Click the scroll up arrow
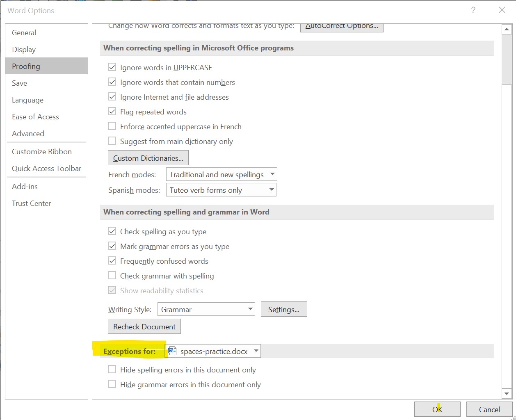Image resolution: width=516 pixels, height=420 pixels. (x=507, y=30)
